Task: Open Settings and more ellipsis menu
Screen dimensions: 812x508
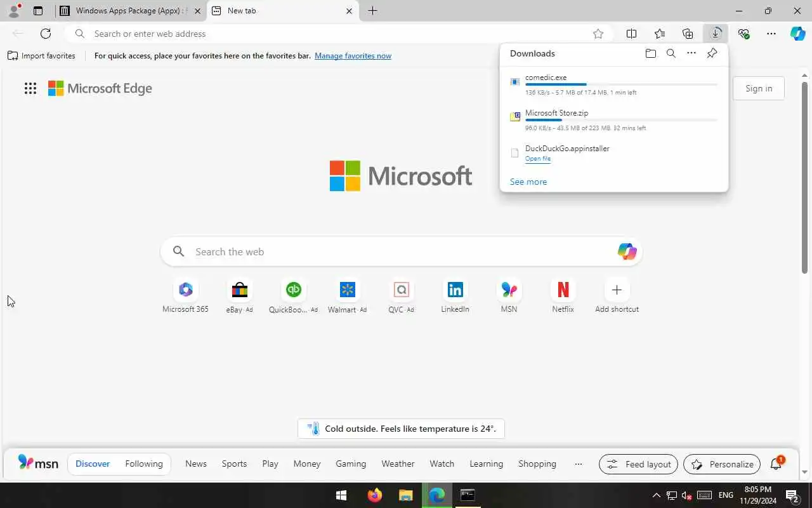Action: tap(771, 34)
